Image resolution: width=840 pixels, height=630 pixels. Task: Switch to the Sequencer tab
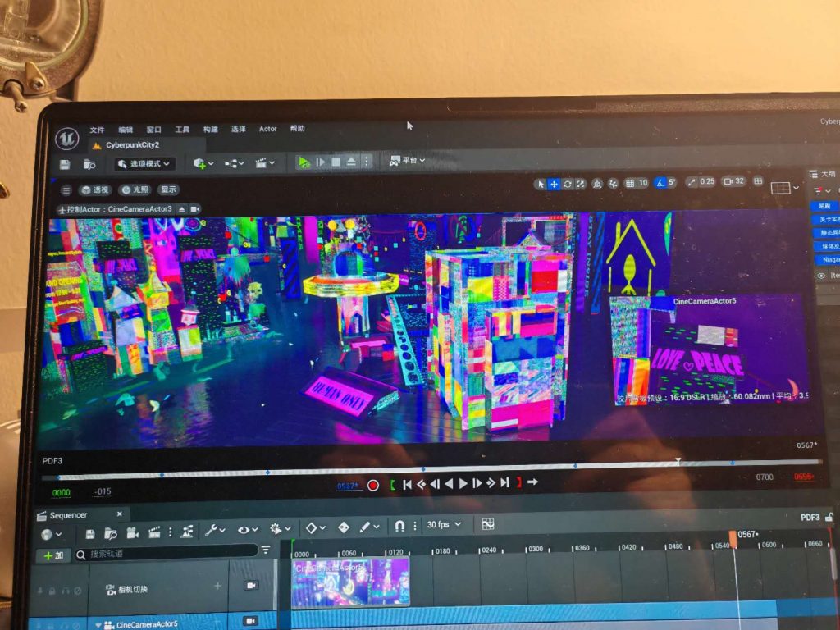tap(67, 515)
